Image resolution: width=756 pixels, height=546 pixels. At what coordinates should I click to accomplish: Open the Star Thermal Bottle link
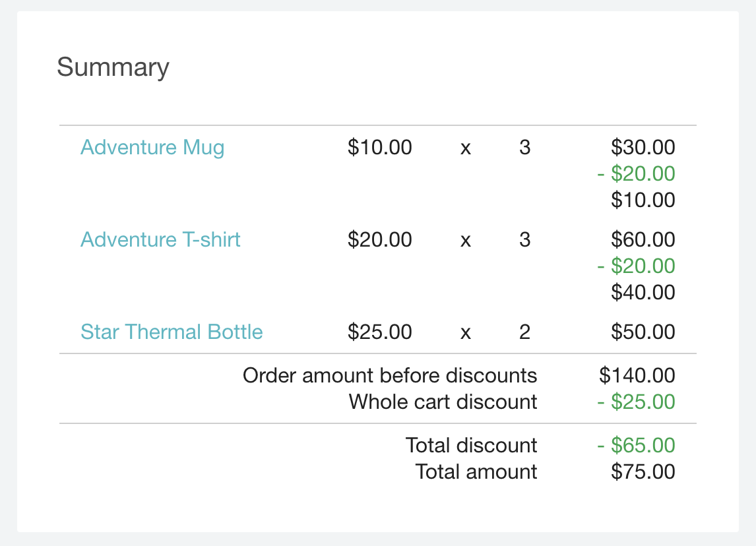pyautogui.click(x=172, y=332)
